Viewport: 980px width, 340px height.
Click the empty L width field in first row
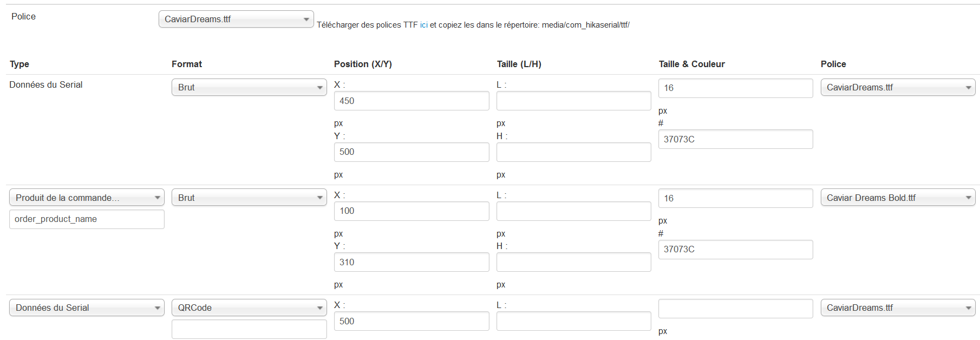573,101
